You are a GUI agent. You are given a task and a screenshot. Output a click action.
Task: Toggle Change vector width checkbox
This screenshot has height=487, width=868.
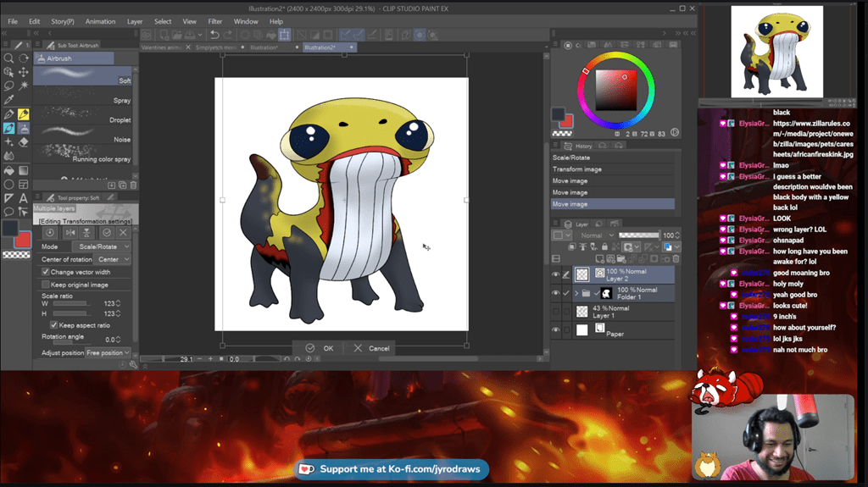point(46,272)
